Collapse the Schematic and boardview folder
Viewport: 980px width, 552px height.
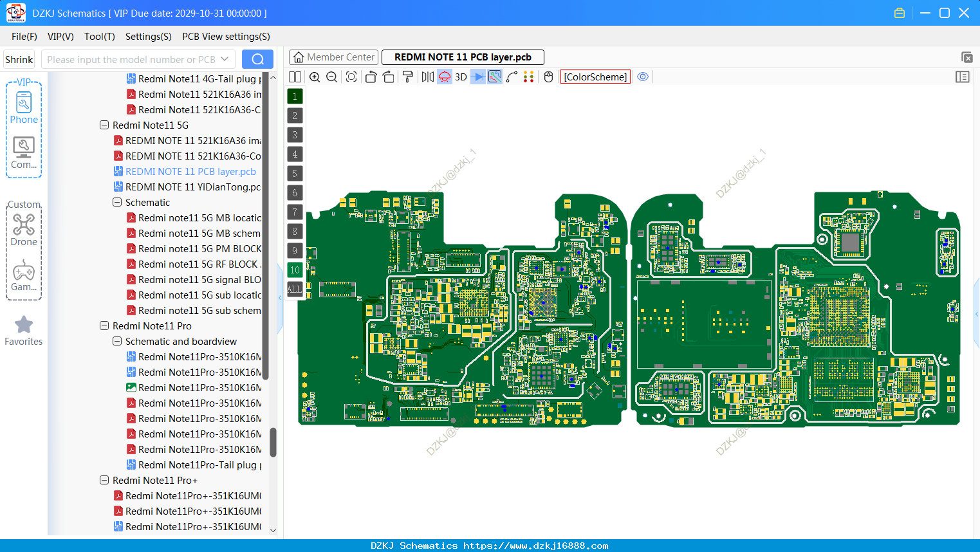[x=117, y=341]
